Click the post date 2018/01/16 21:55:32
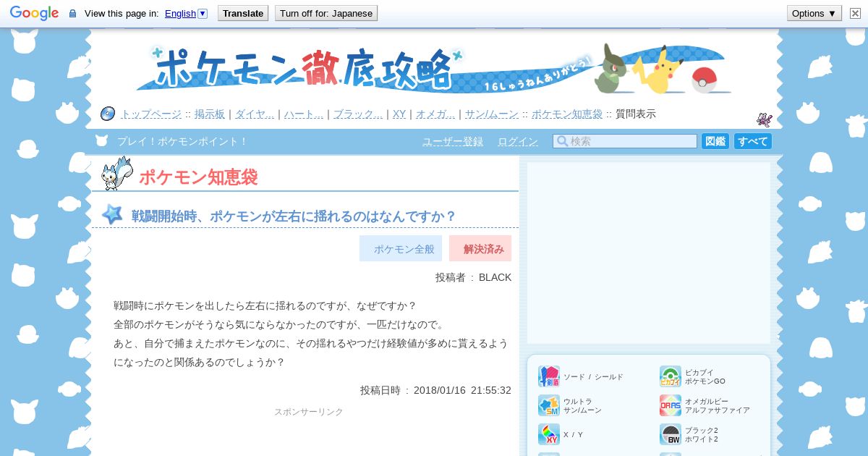Image resolution: width=868 pixels, height=456 pixels. tap(462, 390)
